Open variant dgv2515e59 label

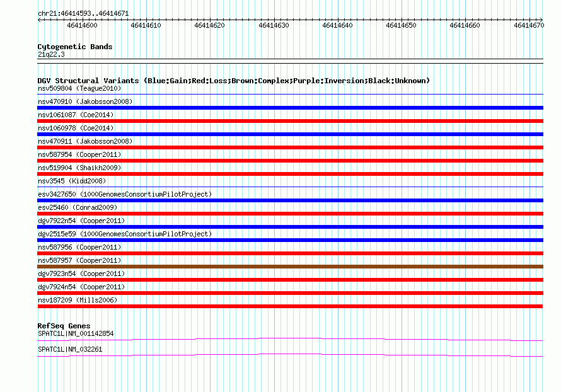125,234
